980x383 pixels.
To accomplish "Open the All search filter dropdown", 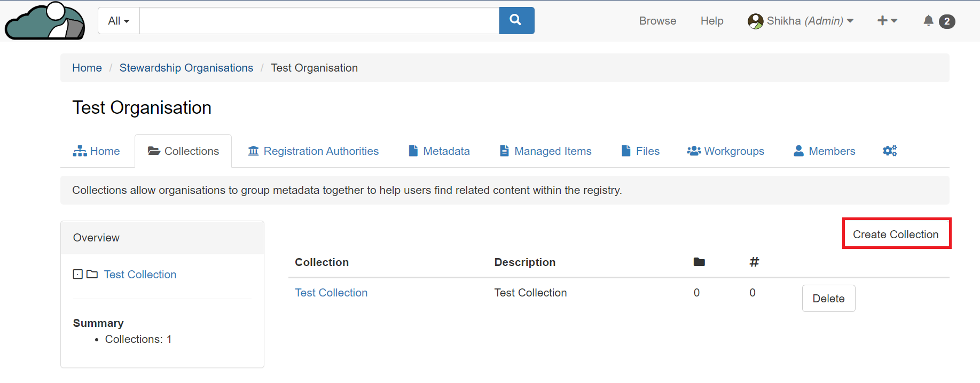I will click(119, 21).
